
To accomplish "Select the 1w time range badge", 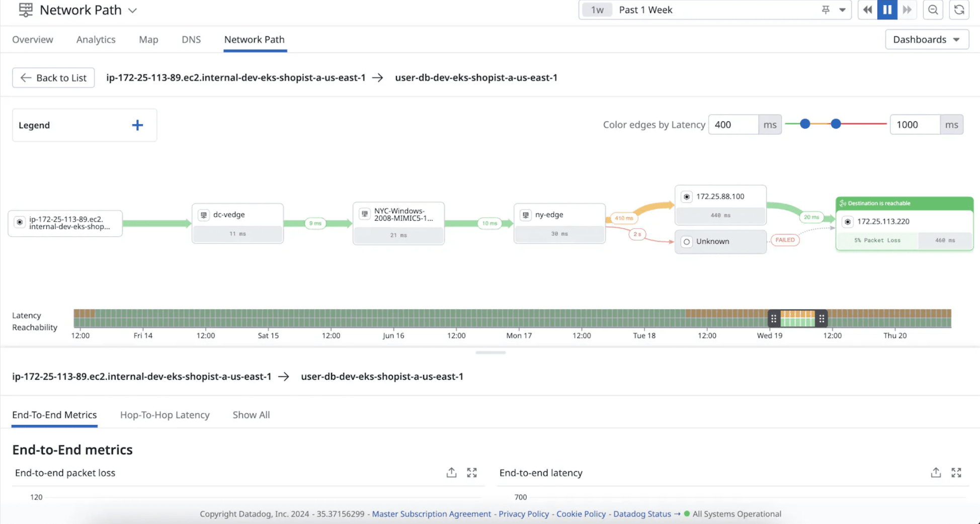I will pos(597,10).
